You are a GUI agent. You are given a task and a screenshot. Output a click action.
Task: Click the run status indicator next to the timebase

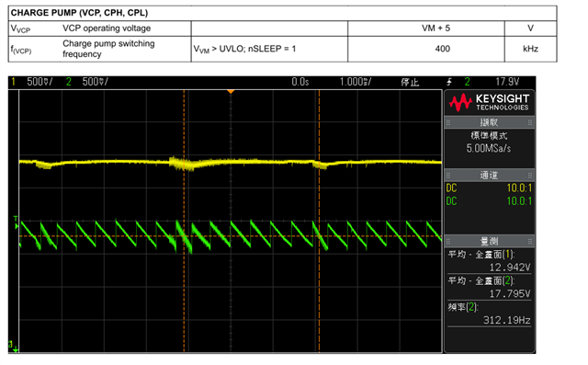410,82
